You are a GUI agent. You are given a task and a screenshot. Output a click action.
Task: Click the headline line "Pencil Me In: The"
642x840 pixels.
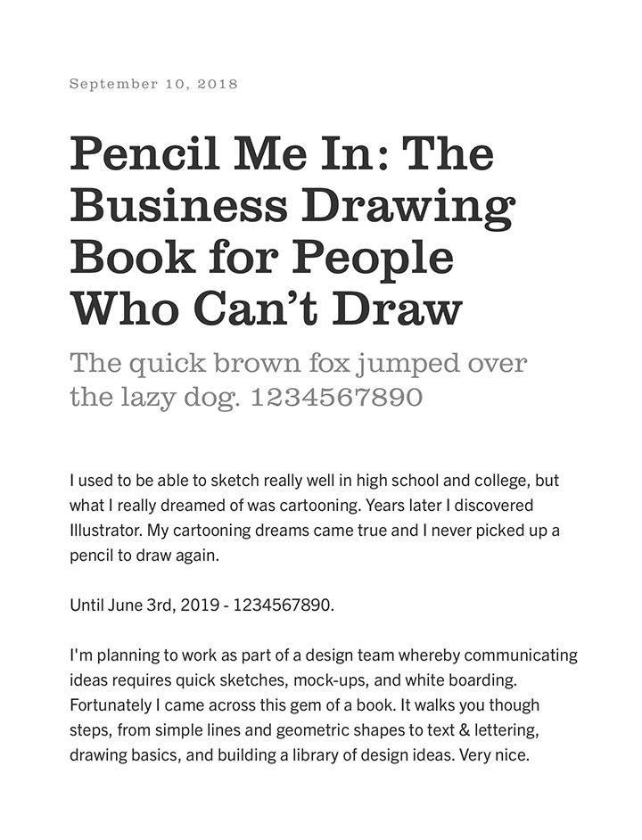coord(281,152)
